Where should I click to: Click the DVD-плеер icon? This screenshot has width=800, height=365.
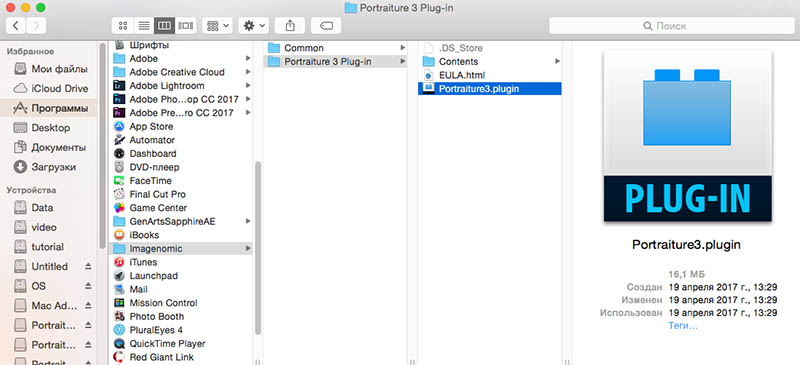(x=119, y=167)
